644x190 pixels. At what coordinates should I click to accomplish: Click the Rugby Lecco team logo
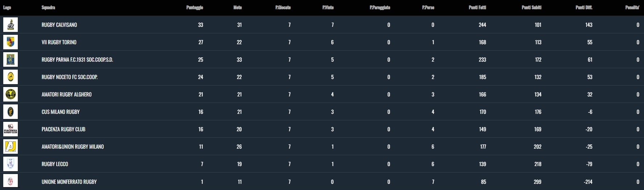tap(11, 164)
